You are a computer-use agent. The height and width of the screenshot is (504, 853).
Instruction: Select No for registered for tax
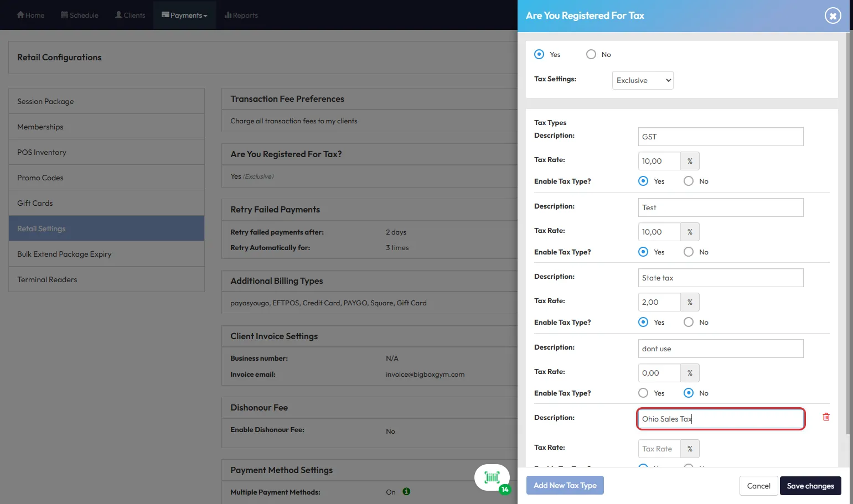pyautogui.click(x=591, y=54)
